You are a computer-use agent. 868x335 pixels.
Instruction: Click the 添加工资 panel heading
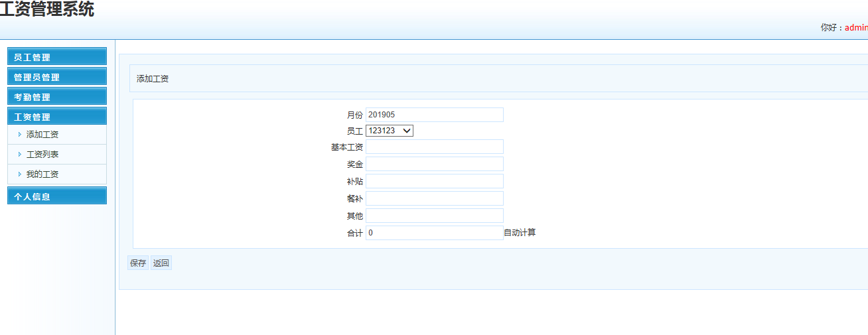point(153,78)
